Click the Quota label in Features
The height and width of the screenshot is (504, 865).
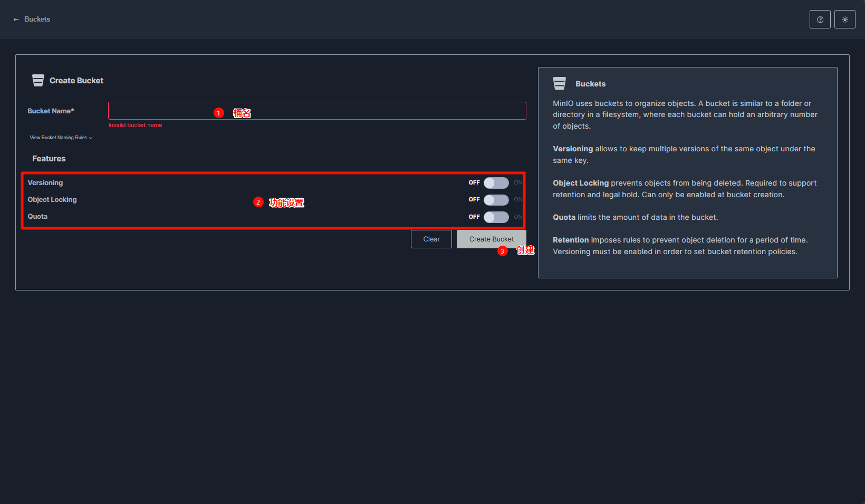point(37,217)
